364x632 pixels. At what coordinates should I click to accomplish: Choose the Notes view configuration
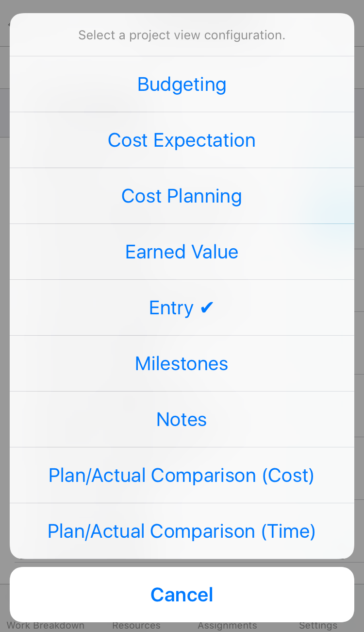pos(182,419)
